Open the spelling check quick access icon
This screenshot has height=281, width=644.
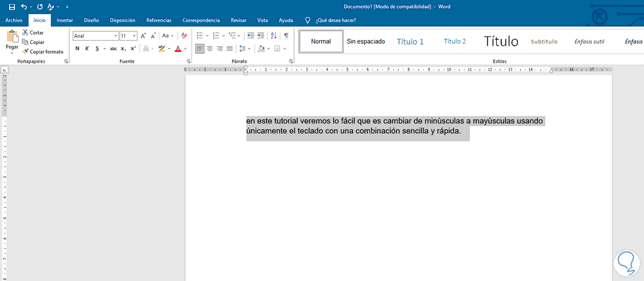(51, 6)
